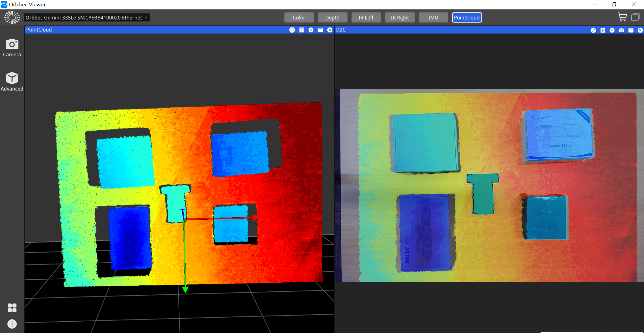Screen dimensions: 644x333
Task: Pause the PointCloud stream
Action: point(311,30)
